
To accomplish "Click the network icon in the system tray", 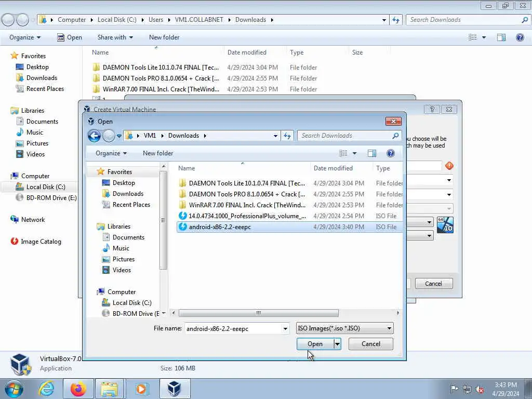I will (467, 389).
